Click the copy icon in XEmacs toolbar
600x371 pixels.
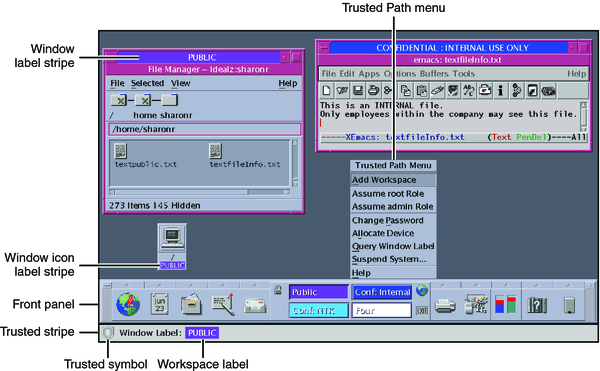click(x=405, y=91)
